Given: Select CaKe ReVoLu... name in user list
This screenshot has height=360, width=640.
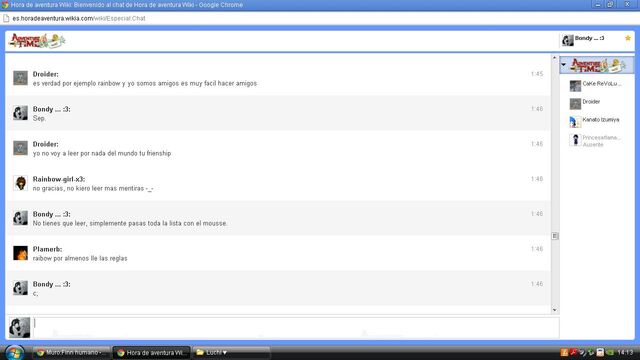Looking at the screenshot, I should (x=602, y=84).
